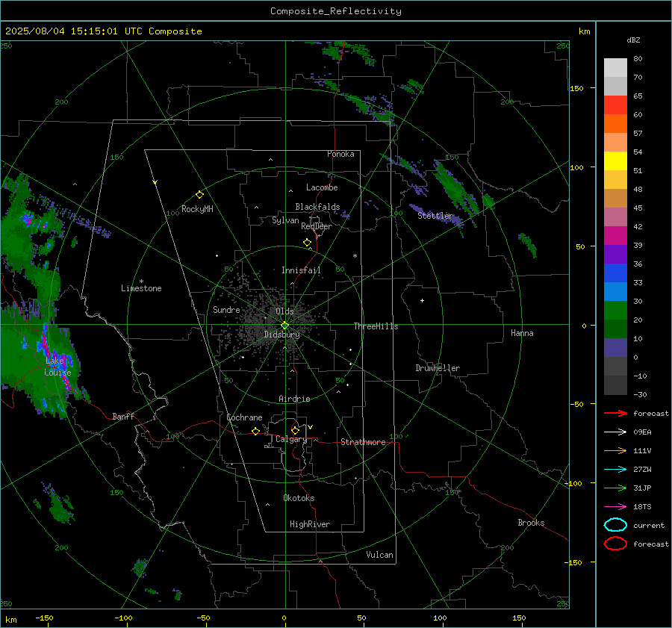Click the red forecast arrow in legend
Image resolution: width=672 pixels, height=628 pixels.
coord(615,413)
